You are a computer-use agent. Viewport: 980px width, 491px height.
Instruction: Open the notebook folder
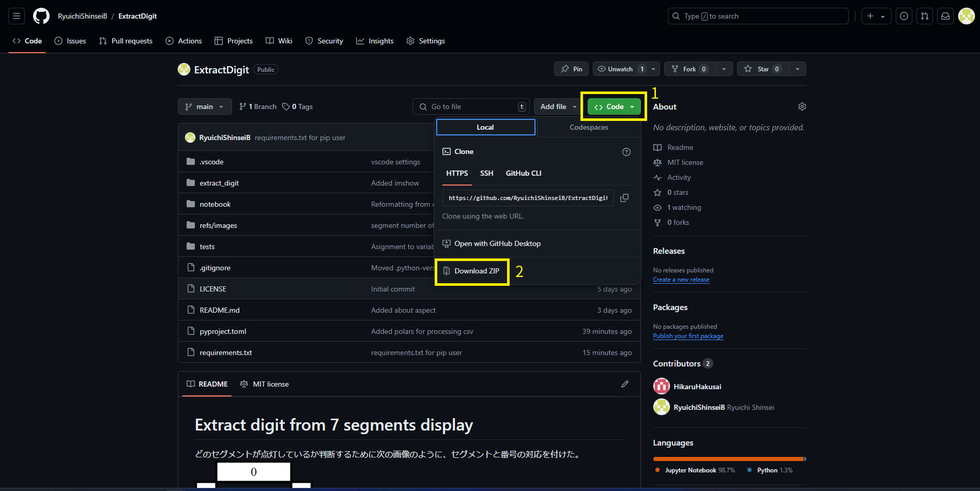point(215,204)
